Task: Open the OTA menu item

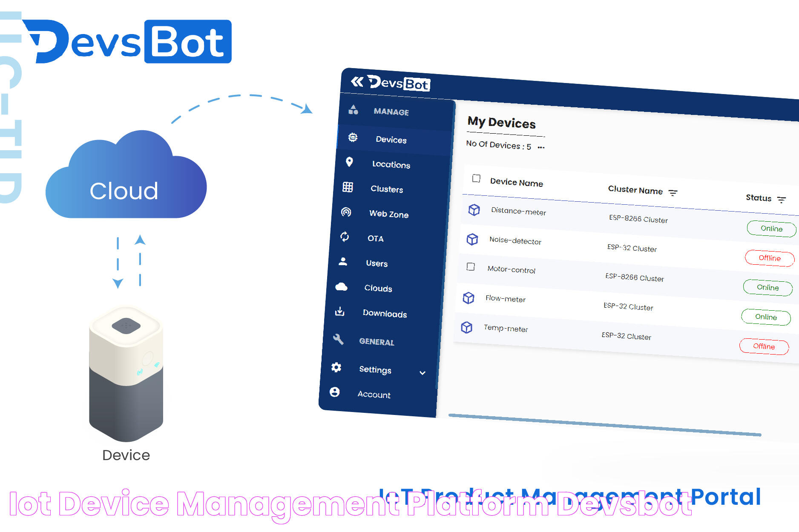Action: click(x=375, y=238)
